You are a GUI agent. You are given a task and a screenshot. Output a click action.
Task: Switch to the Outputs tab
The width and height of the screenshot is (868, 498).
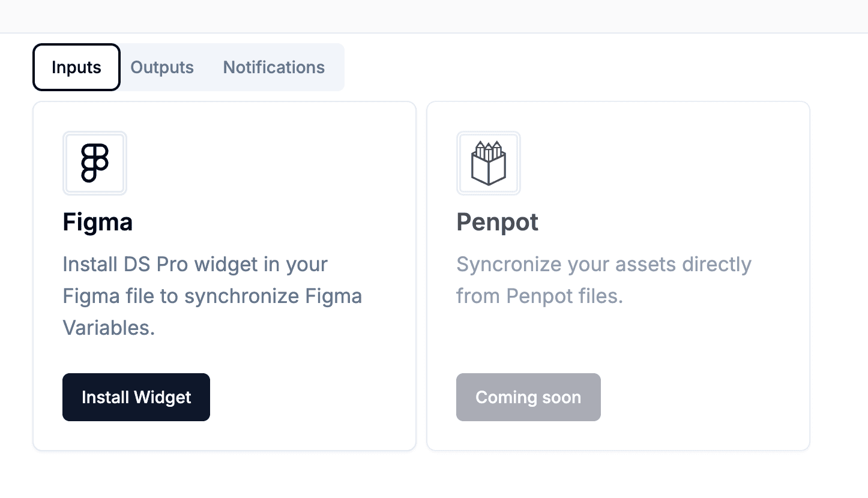(162, 67)
